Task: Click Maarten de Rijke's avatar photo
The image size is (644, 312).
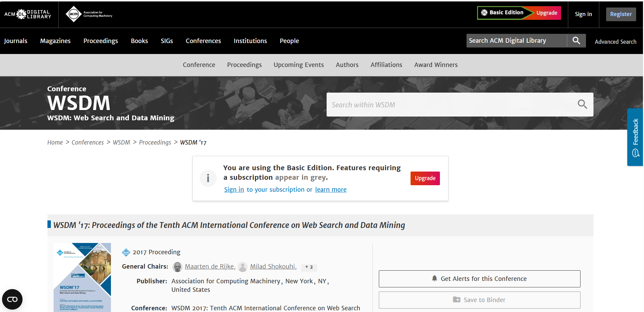Action: (x=177, y=267)
